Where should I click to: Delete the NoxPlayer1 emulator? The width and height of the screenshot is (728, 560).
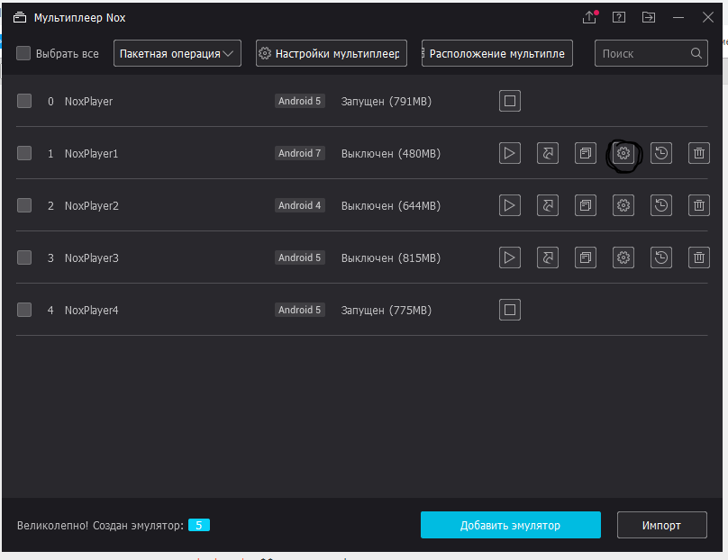tap(699, 153)
